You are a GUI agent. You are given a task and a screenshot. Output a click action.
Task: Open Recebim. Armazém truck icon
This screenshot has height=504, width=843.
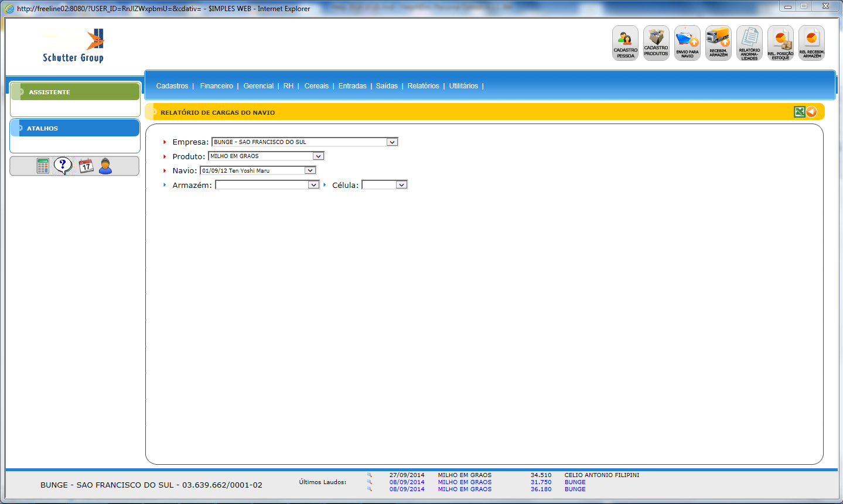click(x=718, y=43)
